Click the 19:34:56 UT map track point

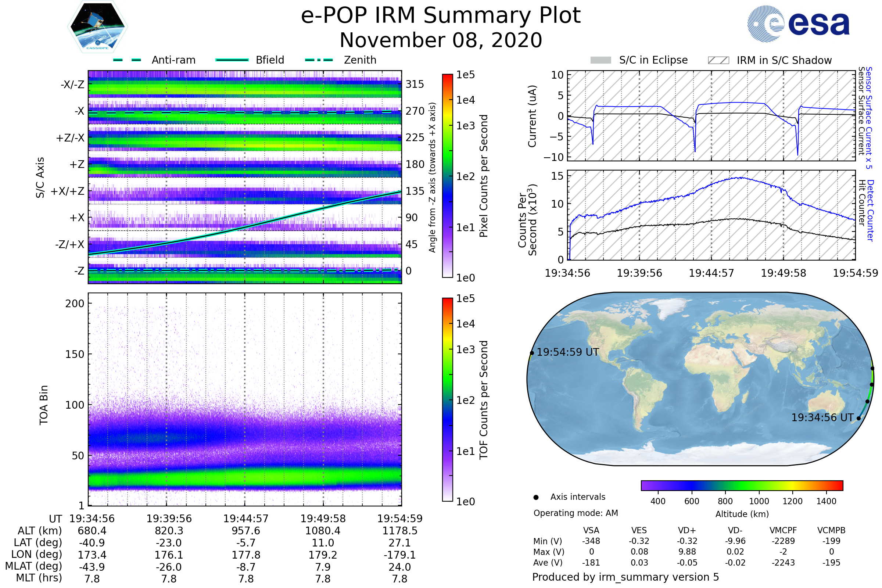coord(859,419)
